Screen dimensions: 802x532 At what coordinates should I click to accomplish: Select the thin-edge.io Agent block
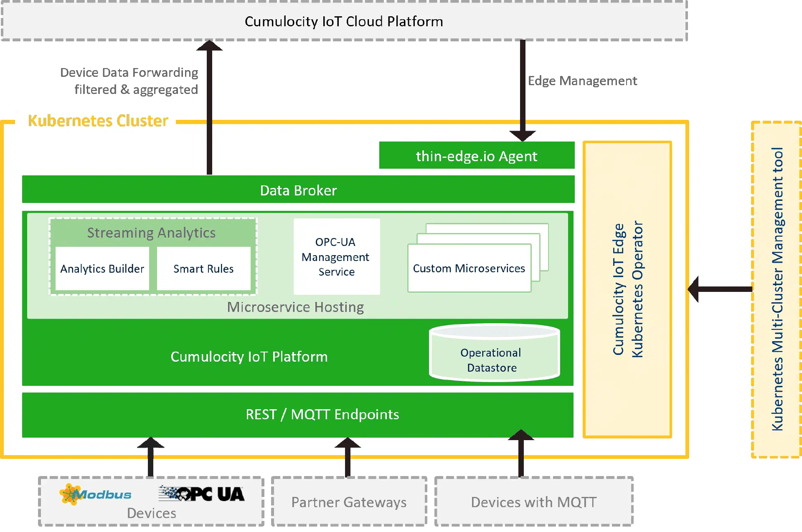click(x=477, y=156)
